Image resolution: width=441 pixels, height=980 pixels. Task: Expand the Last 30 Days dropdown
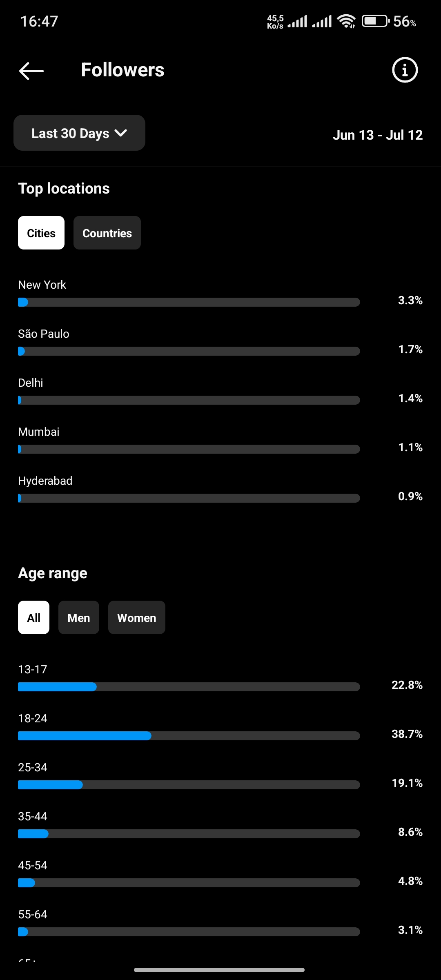79,133
